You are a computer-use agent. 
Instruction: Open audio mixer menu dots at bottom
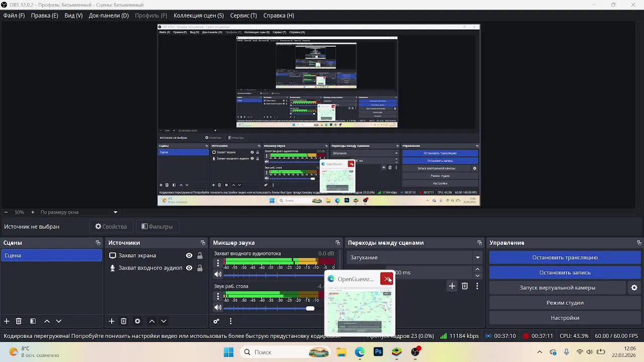230,321
